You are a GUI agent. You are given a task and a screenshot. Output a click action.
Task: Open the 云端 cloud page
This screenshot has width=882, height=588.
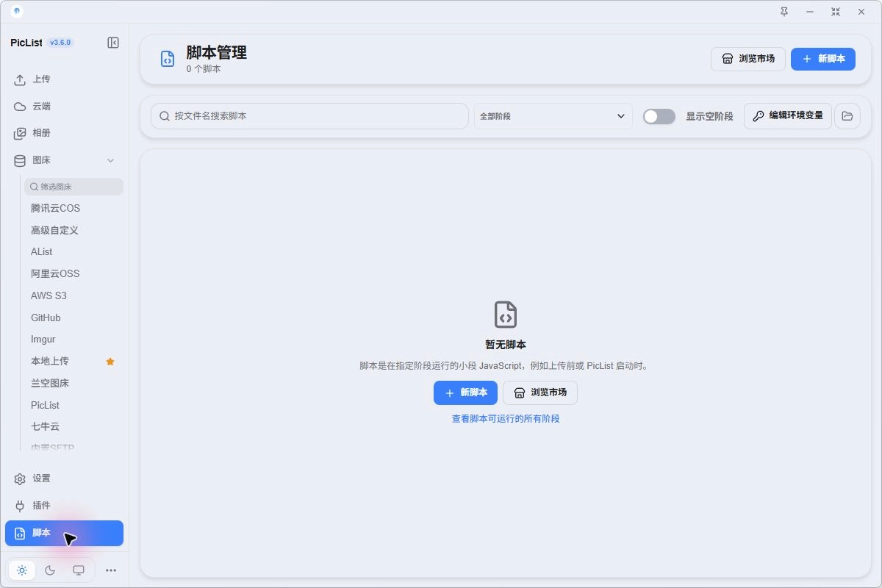pos(64,107)
